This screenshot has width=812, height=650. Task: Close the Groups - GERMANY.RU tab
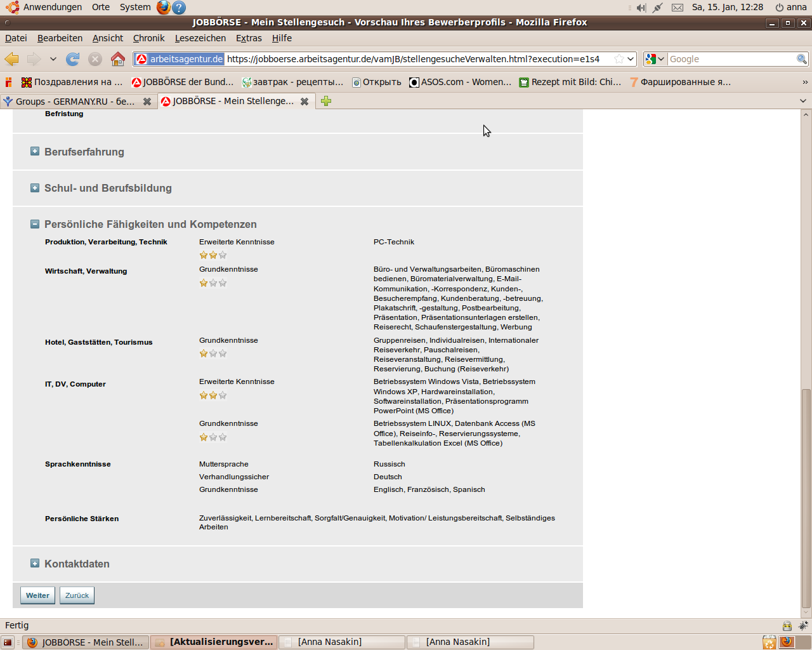tap(147, 102)
